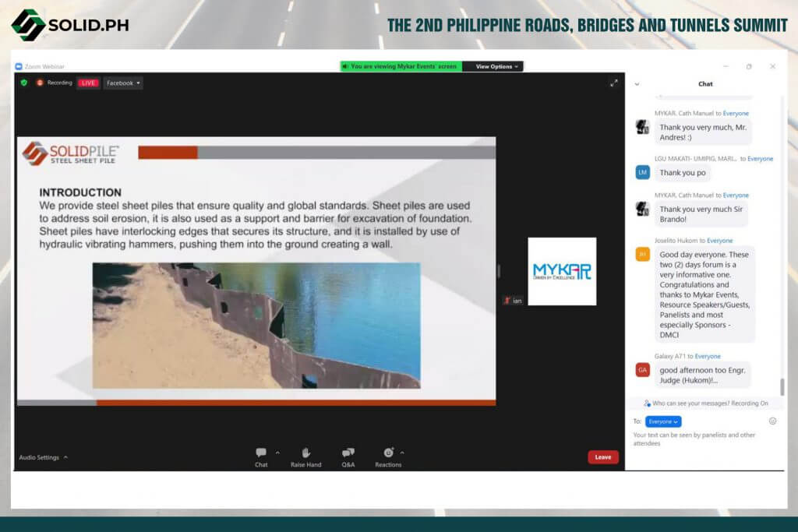Open the Facebook streaming dropdown
Viewport: 798px width, 532px height.
click(x=122, y=83)
